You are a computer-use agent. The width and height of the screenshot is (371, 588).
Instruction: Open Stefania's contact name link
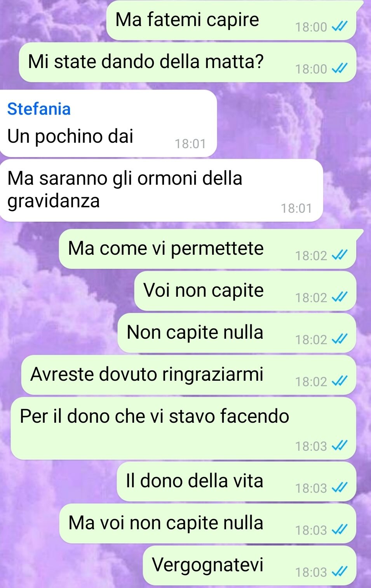pyautogui.click(x=39, y=109)
